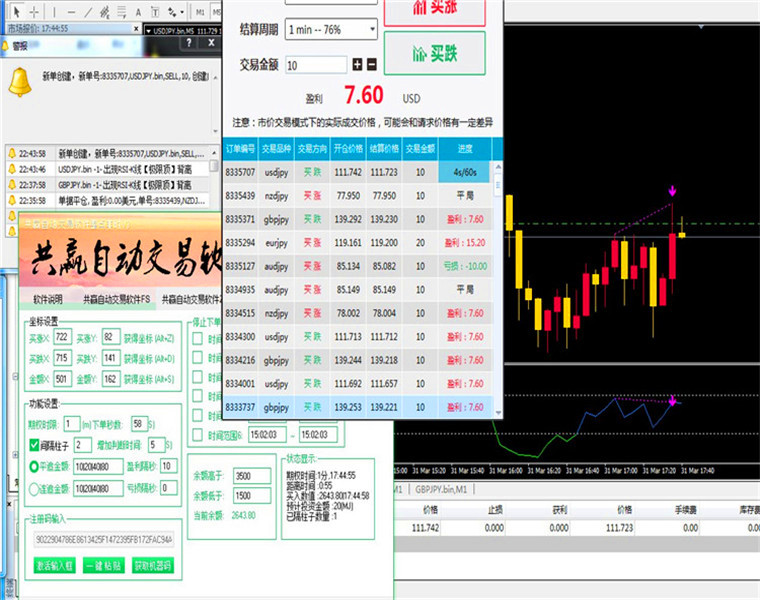Switch to the 软件说明 tab
Screen dimensions: 760x600
(x=48, y=300)
